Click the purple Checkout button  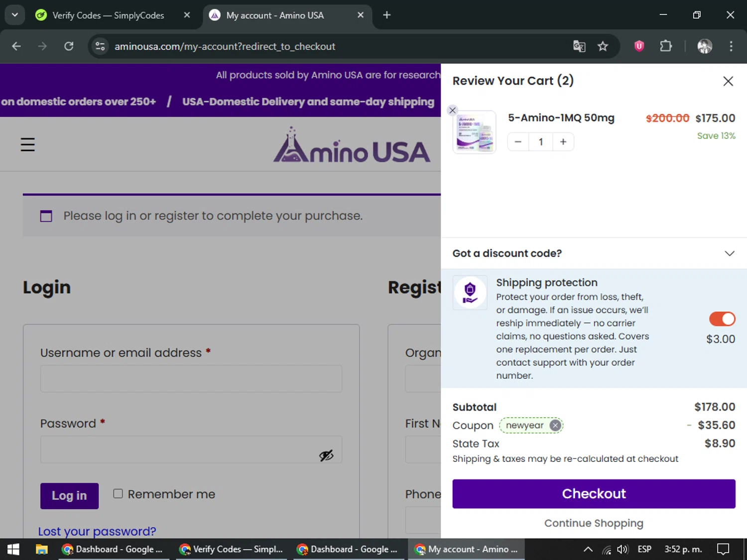click(594, 494)
